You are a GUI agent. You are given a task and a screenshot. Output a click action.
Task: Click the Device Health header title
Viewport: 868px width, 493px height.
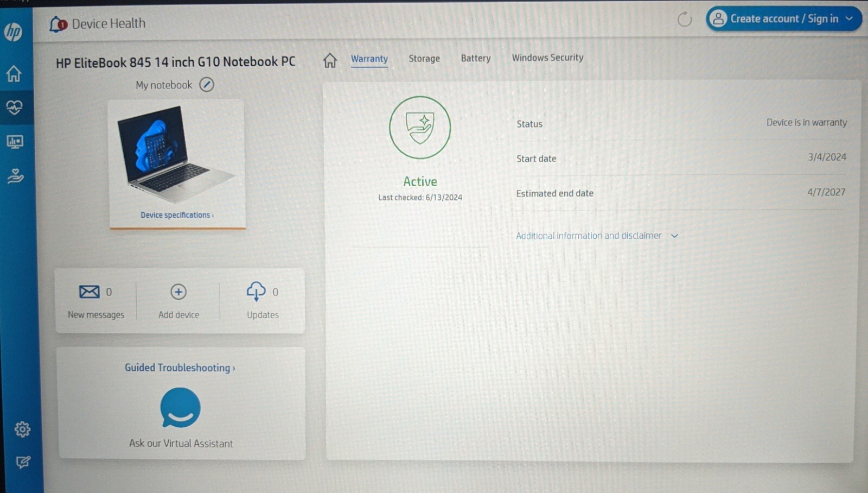point(109,23)
